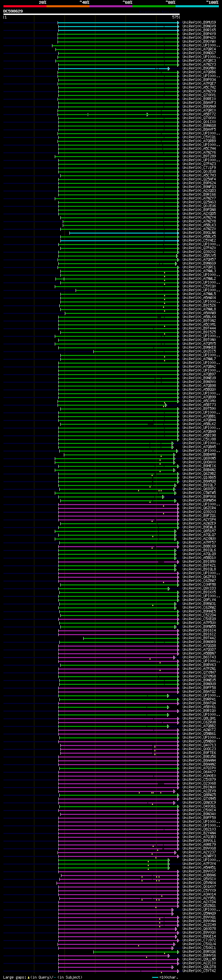Open the UniRef100_A2YSP4 hit
Image resolution: width=222 pixels, height=980 pixels.
[x=199, y=520]
